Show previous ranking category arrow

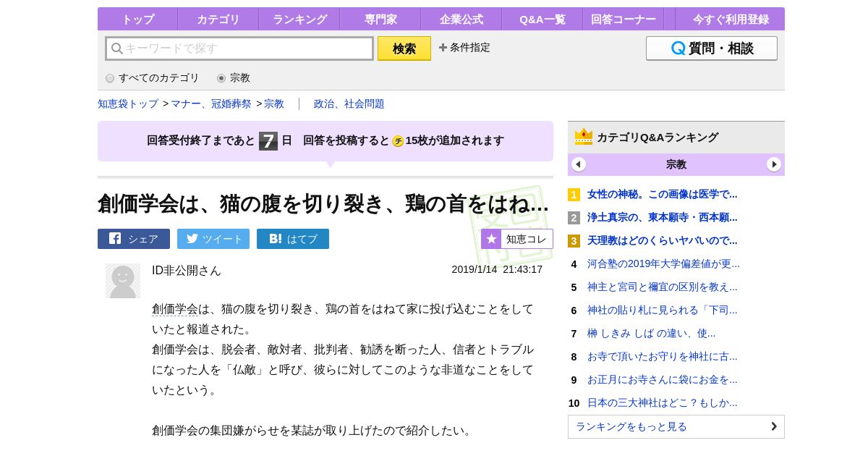pyautogui.click(x=579, y=164)
